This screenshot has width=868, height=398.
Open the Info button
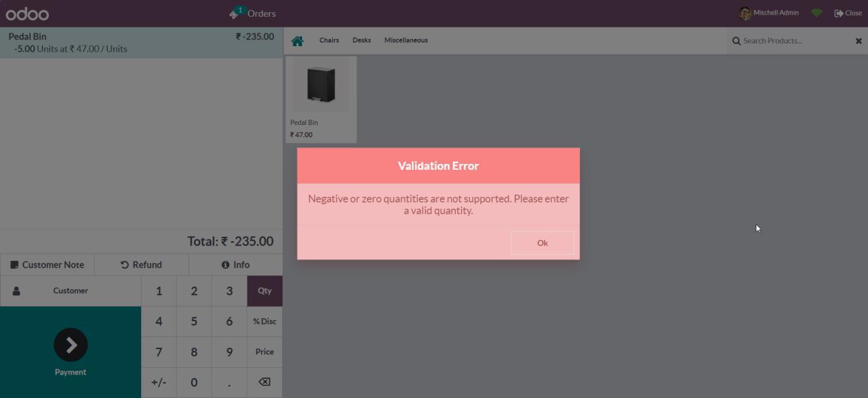[x=235, y=265]
